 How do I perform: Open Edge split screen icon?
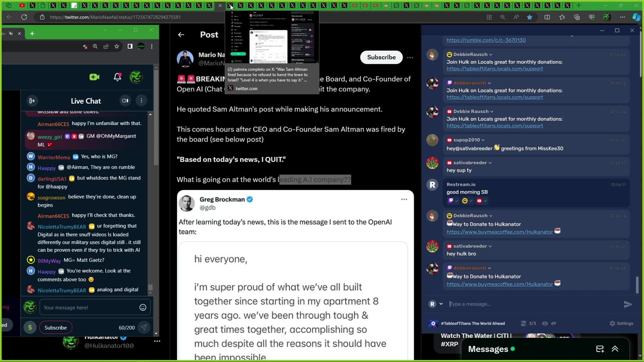click(x=547, y=17)
